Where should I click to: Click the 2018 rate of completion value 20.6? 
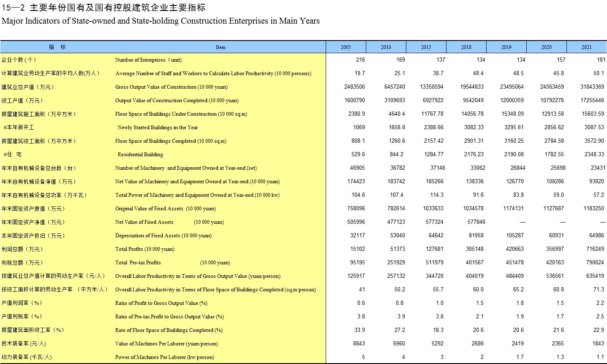click(478, 330)
